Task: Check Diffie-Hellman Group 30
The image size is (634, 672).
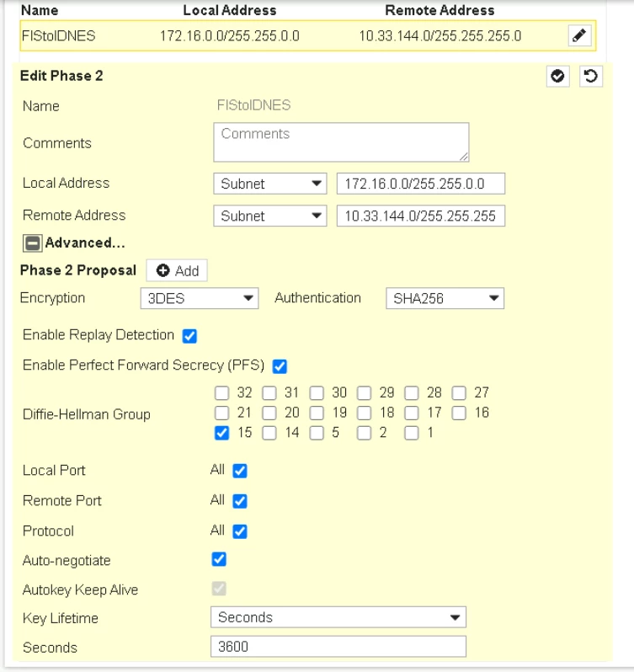Action: [x=317, y=392]
